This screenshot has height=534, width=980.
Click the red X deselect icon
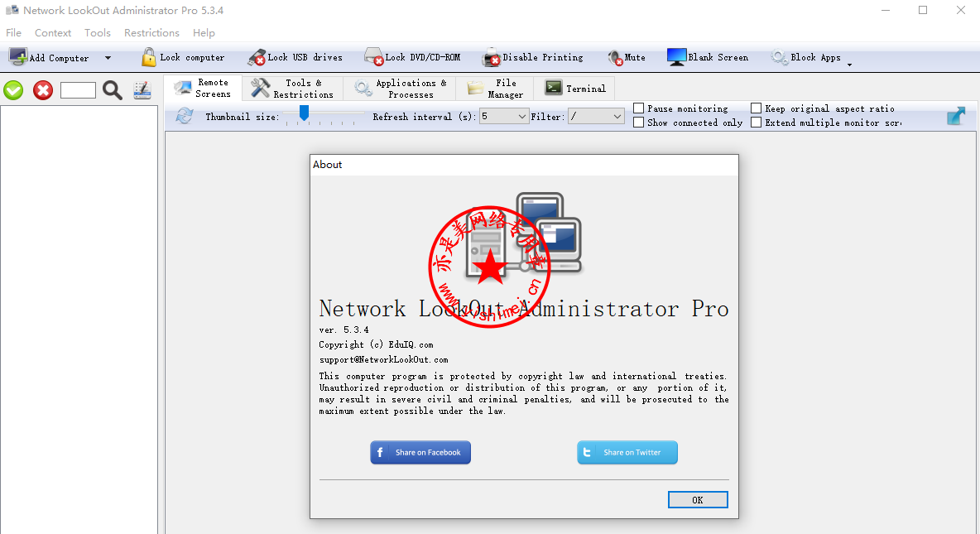click(x=43, y=91)
